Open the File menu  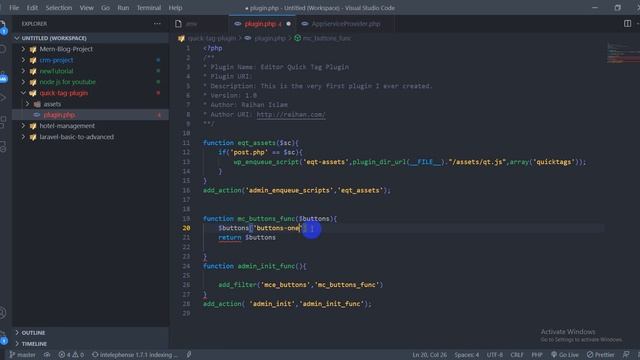coord(14,8)
